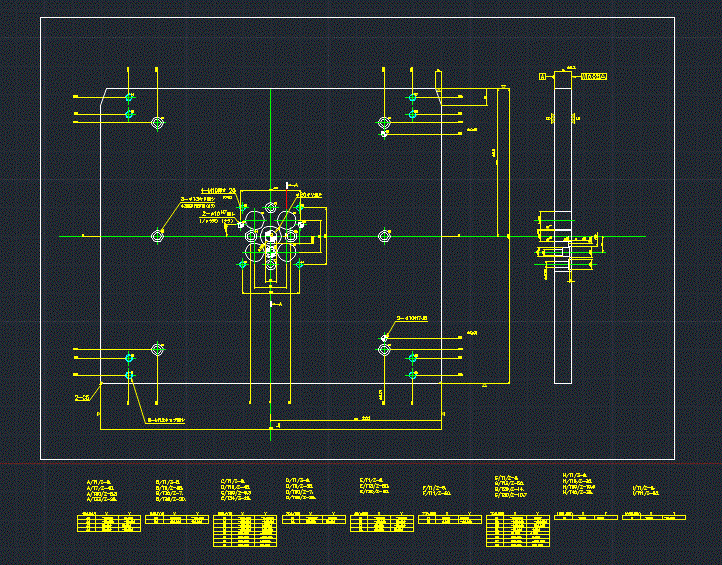Click the rightmost coordinate table at the bottom
The height and width of the screenshot is (565, 722).
point(654,517)
